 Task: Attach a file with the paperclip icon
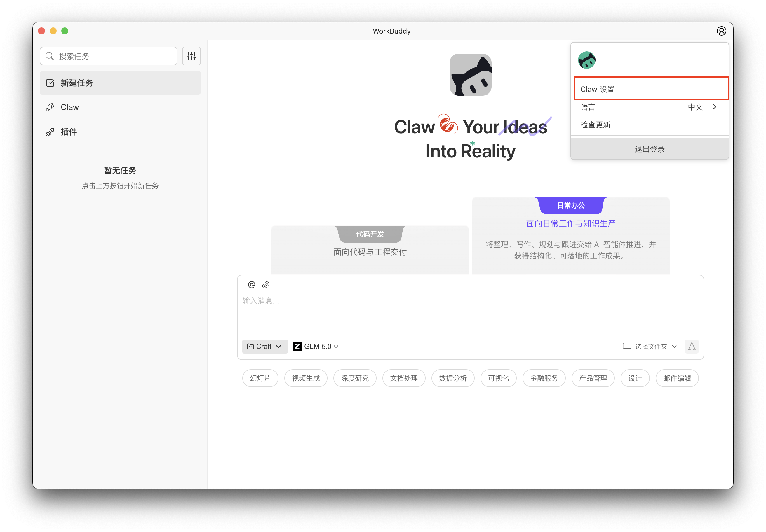point(266,284)
